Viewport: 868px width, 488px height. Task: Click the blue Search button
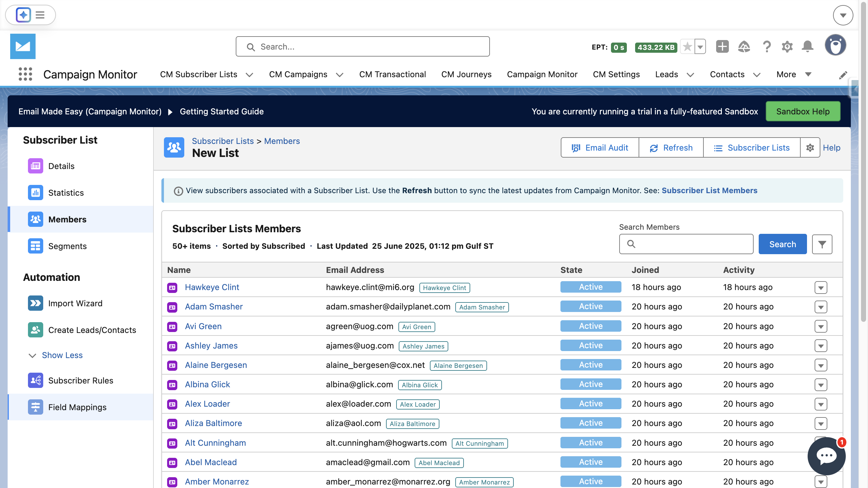783,244
